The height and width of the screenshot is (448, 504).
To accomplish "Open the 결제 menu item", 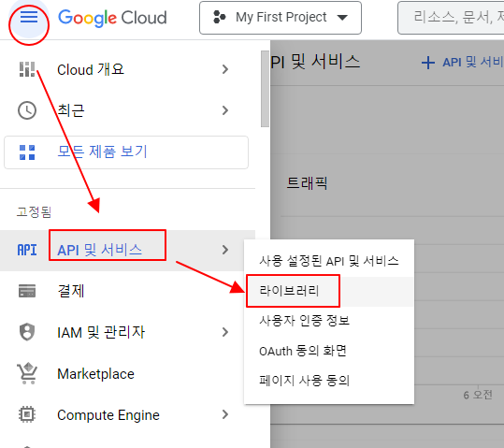I will tap(127, 291).
